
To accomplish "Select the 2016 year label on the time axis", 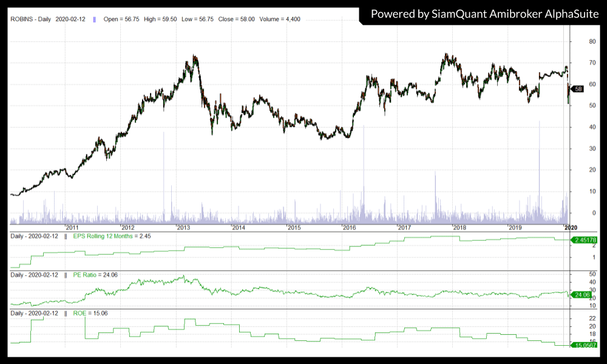I will (350, 227).
